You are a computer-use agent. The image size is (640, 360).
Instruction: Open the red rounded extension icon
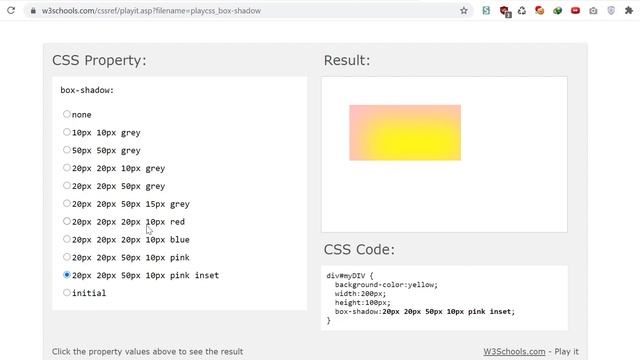point(576,11)
